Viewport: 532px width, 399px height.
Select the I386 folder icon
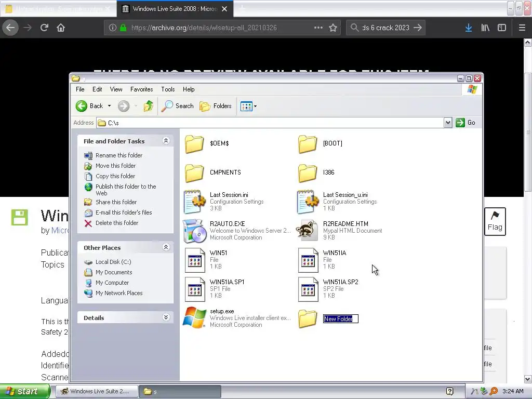[308, 172]
